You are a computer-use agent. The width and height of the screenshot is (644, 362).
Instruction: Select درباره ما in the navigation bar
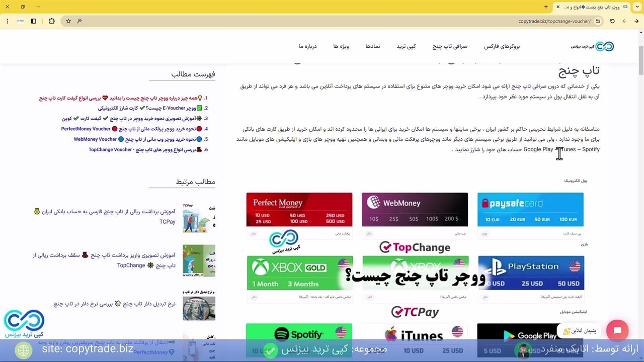click(x=307, y=46)
